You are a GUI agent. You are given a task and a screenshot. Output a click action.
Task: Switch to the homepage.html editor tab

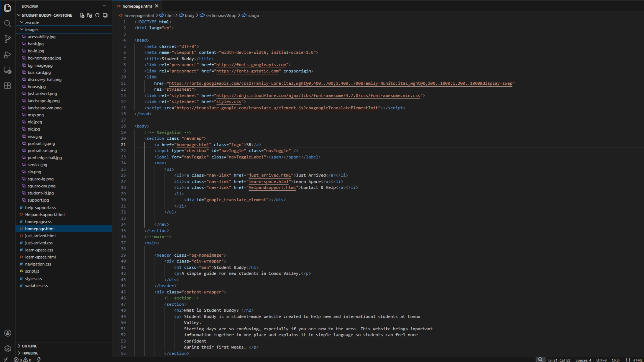click(x=137, y=6)
